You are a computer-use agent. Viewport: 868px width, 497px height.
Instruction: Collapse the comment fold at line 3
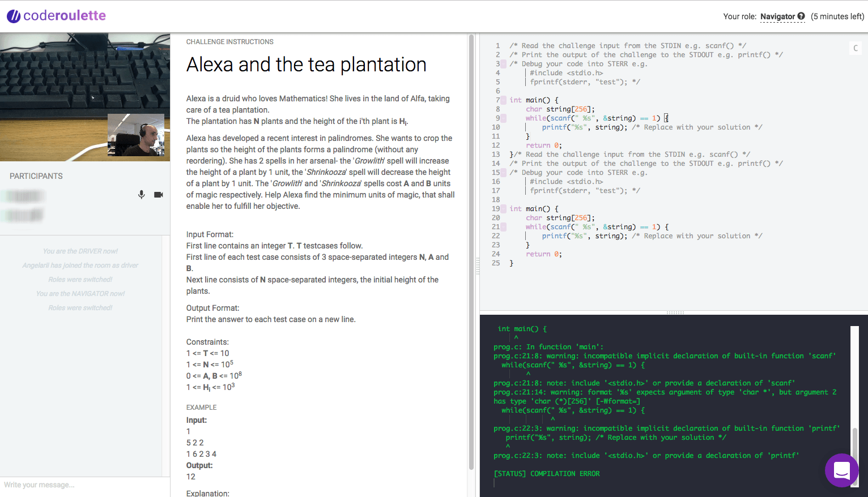[504, 64]
